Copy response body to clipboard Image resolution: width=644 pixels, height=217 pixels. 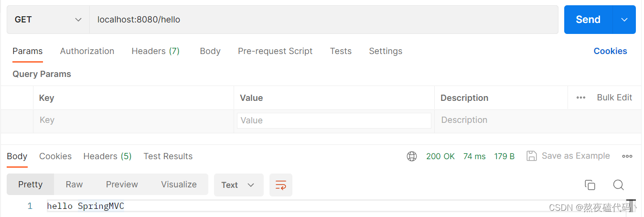coord(590,185)
